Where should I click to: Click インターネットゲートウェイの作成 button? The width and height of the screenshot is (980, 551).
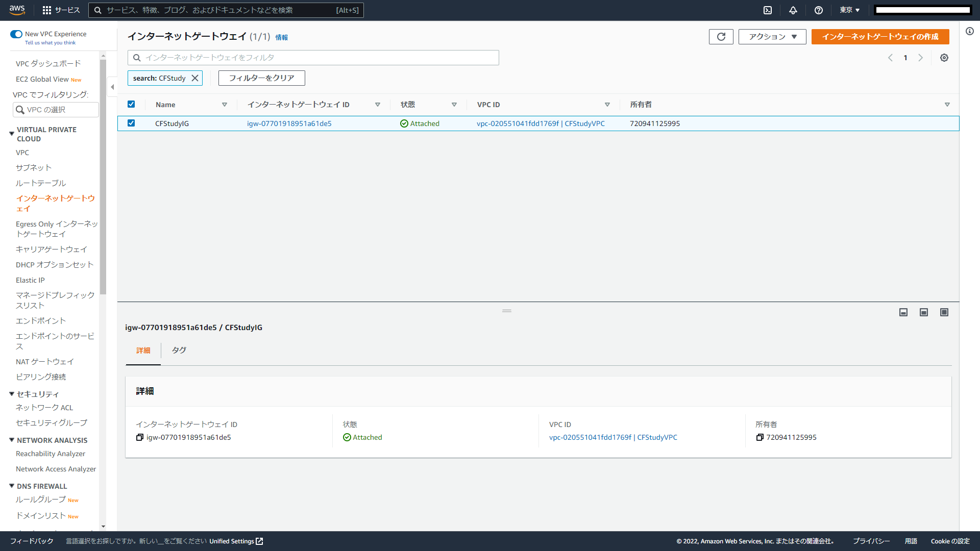(880, 37)
